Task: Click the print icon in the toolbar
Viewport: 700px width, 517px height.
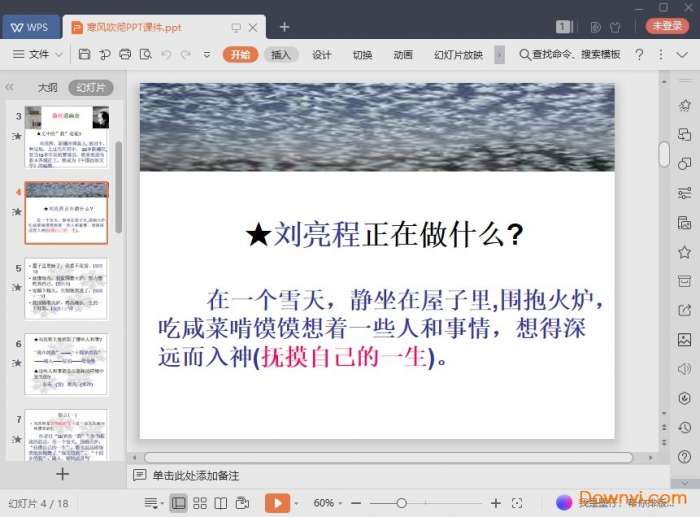Action: click(x=125, y=54)
